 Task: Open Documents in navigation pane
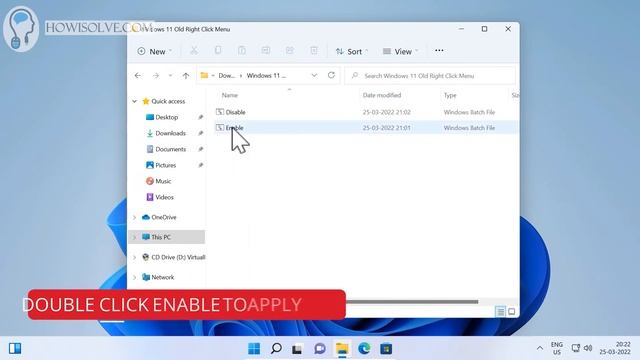click(x=166, y=149)
